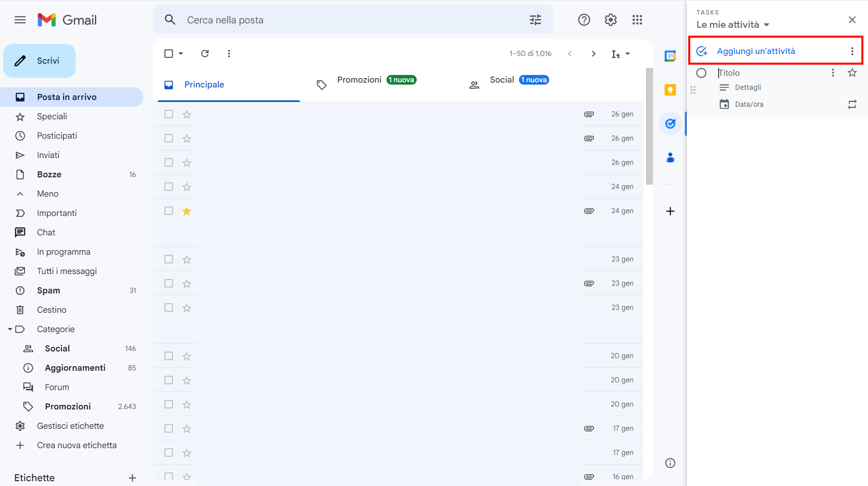Open Gmail settings gear
Screen dimensions: 868x486
click(610, 20)
